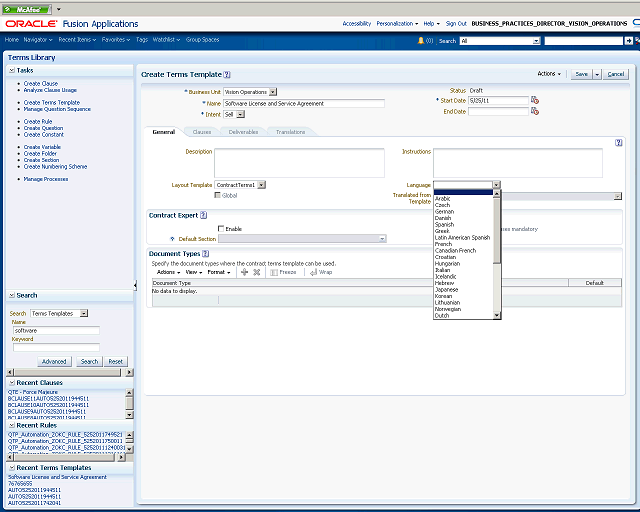Switch to the Deliverables tab
Viewport: 640px width, 512px height.
click(x=243, y=132)
